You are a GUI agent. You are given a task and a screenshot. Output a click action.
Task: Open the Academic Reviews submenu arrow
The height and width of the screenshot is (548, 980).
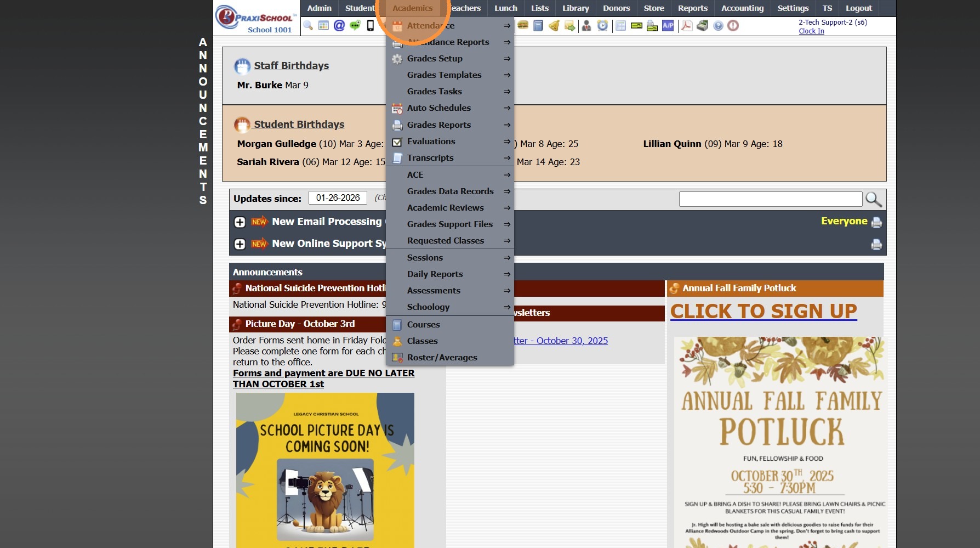click(x=507, y=208)
